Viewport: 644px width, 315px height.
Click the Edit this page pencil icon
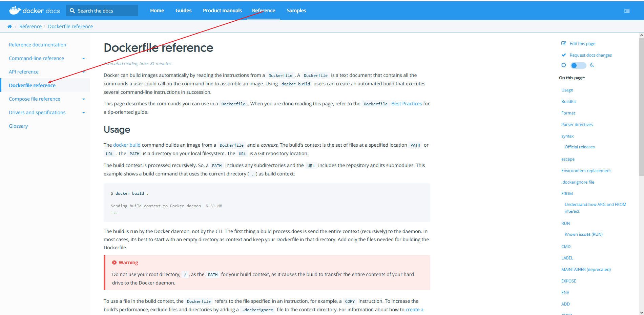(x=564, y=43)
